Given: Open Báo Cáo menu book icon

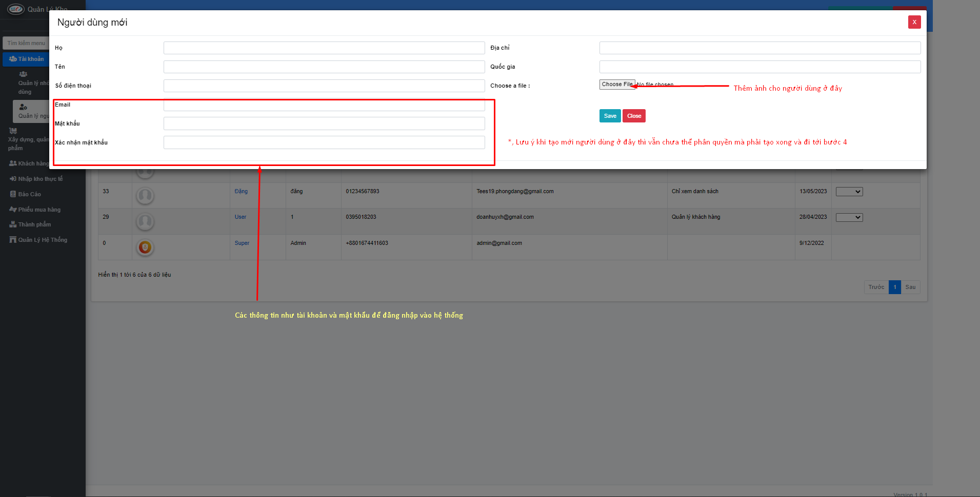Looking at the screenshot, I should tap(13, 194).
